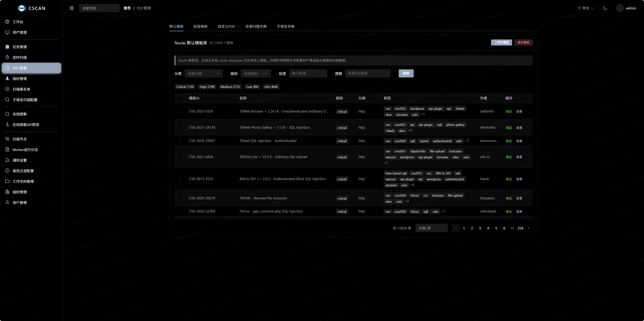
Task: Open 子域名扫描配置 search icon in sidebar
Action: [7, 100]
